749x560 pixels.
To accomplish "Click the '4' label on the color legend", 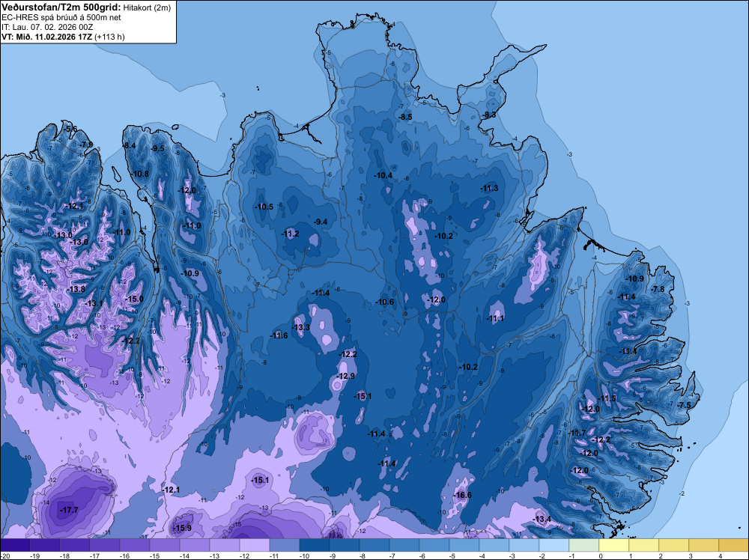I will [x=720, y=556].
